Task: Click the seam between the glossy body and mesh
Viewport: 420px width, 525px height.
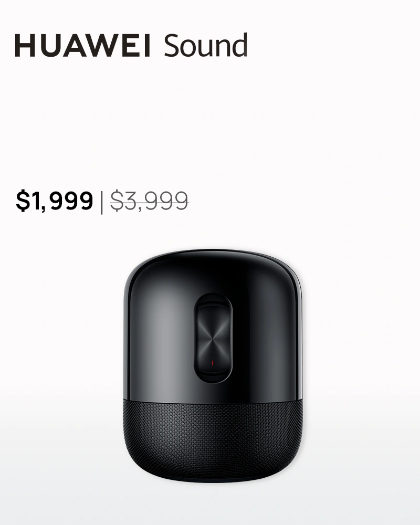Action: pos(213,401)
